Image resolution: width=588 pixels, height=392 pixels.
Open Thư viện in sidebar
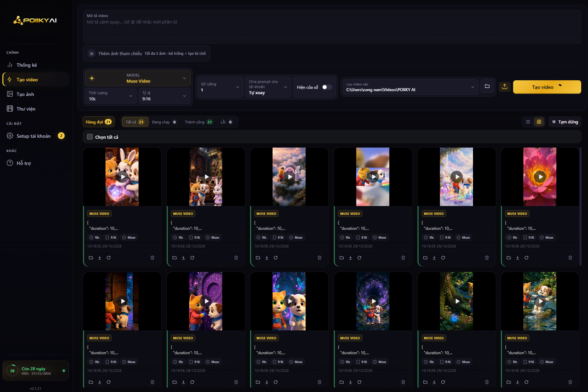35,109
